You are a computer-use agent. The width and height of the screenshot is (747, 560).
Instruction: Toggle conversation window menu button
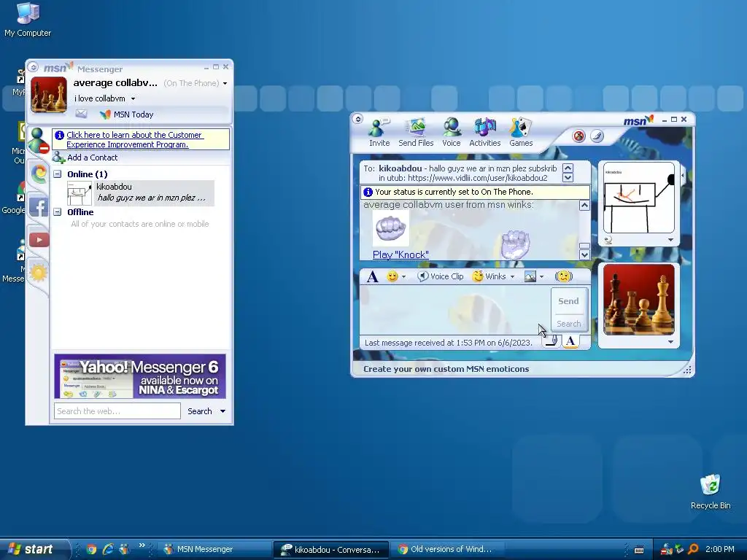357,119
